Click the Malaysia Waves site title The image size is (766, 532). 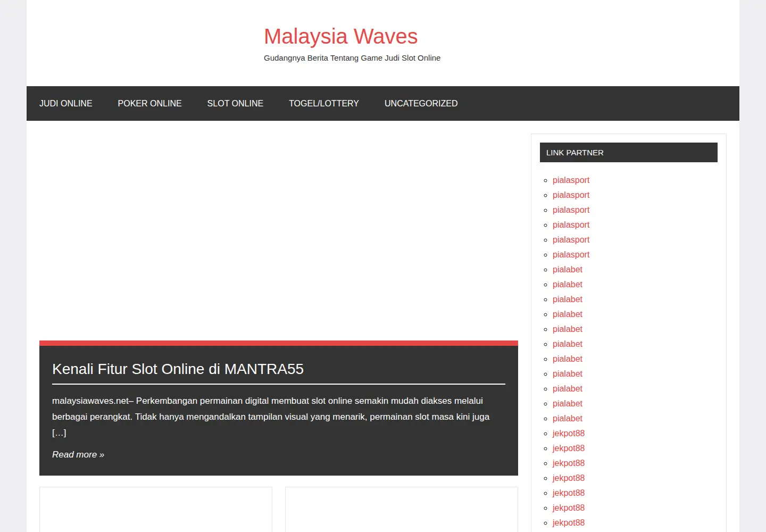[x=340, y=36]
